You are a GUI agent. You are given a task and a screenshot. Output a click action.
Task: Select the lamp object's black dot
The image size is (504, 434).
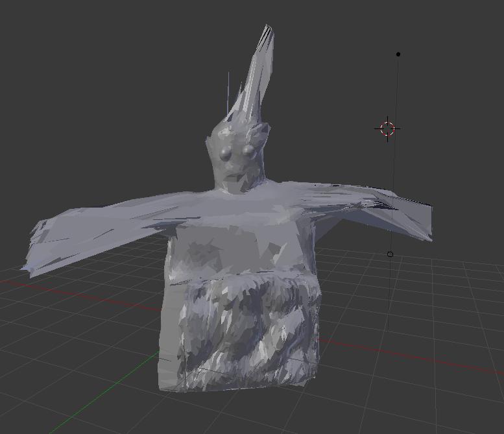398,54
